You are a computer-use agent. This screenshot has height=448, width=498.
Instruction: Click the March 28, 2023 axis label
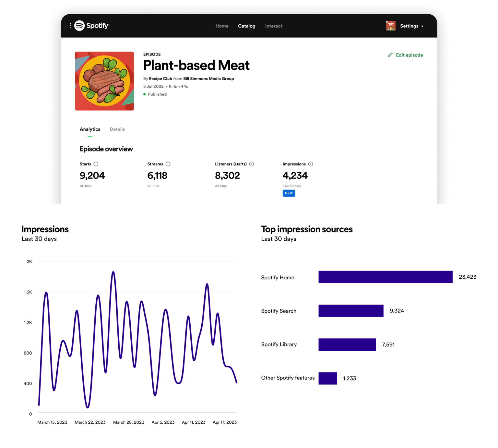[129, 422]
